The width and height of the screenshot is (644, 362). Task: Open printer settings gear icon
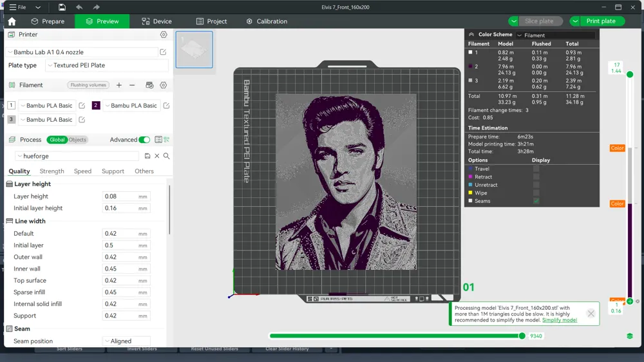pos(164,35)
